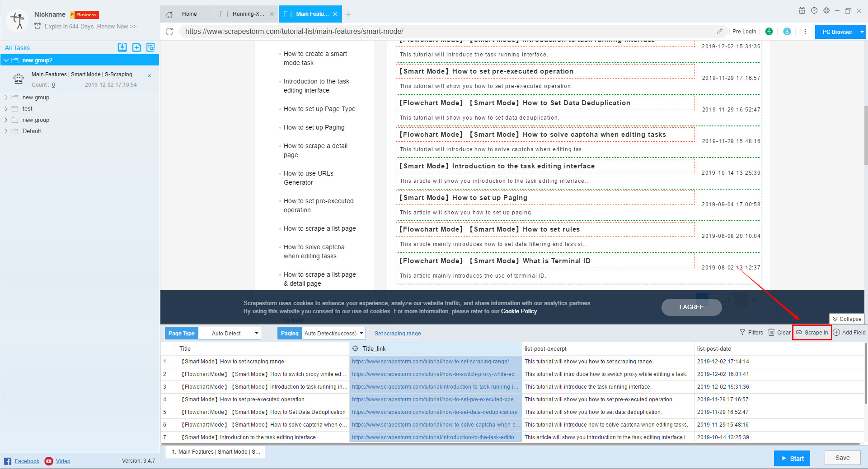This screenshot has height=469, width=868.
Task: Open sidebar link How to set up Paging
Action: 314,128
